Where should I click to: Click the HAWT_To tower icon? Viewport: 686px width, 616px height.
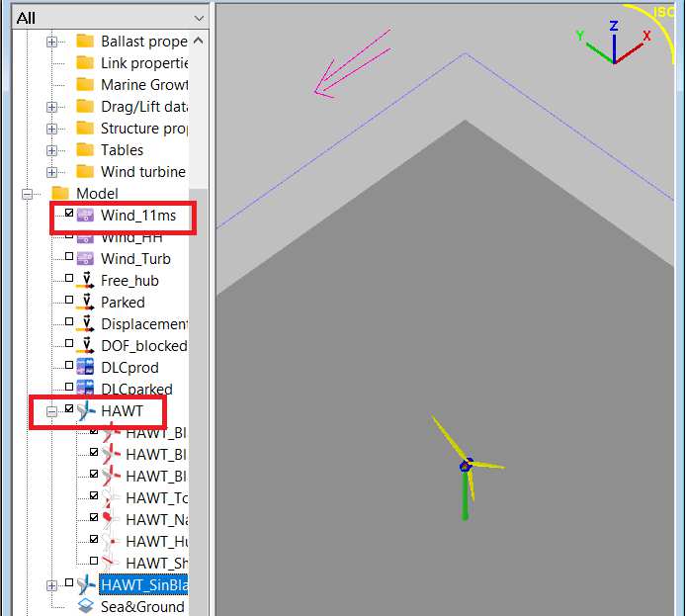(x=111, y=497)
